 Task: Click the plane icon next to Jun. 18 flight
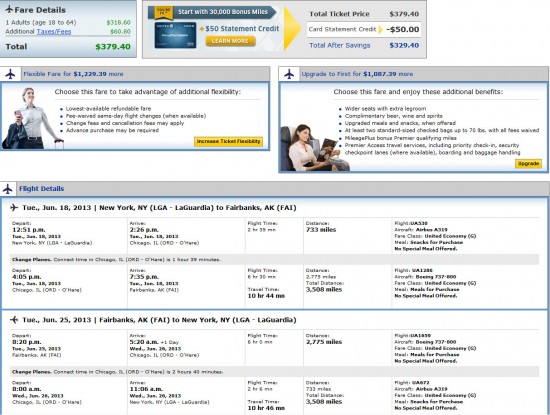coord(14,208)
